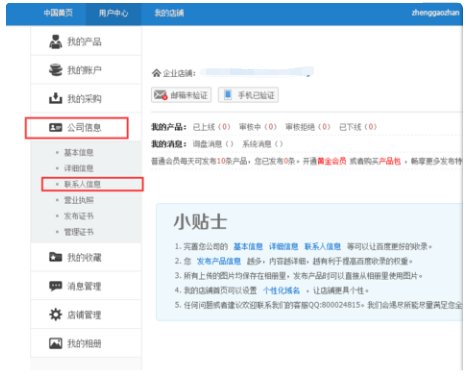The width and height of the screenshot is (466, 382).
Task: Open the 中国首页 tab in top bar
Action: (x=58, y=13)
